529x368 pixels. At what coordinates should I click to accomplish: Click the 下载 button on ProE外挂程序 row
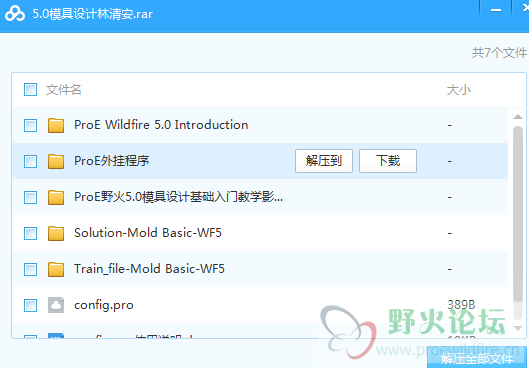[x=388, y=161]
